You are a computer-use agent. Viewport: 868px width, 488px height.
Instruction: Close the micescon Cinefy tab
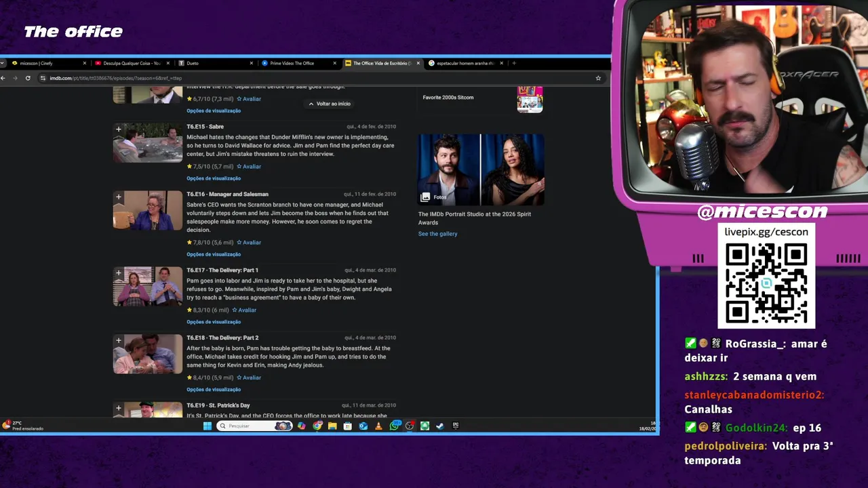(x=85, y=63)
